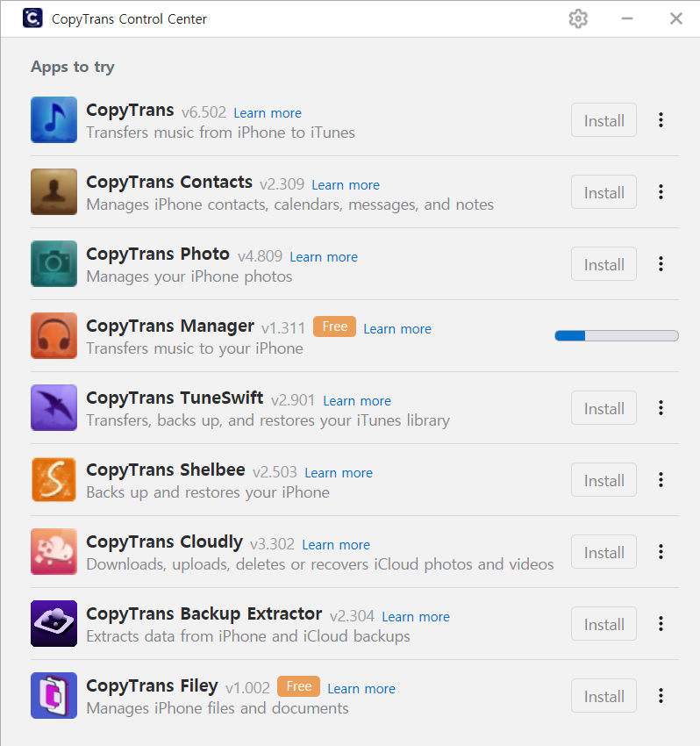Click the CopyTrans Manager title text
Viewport: 700px width, 746px height.
click(170, 326)
